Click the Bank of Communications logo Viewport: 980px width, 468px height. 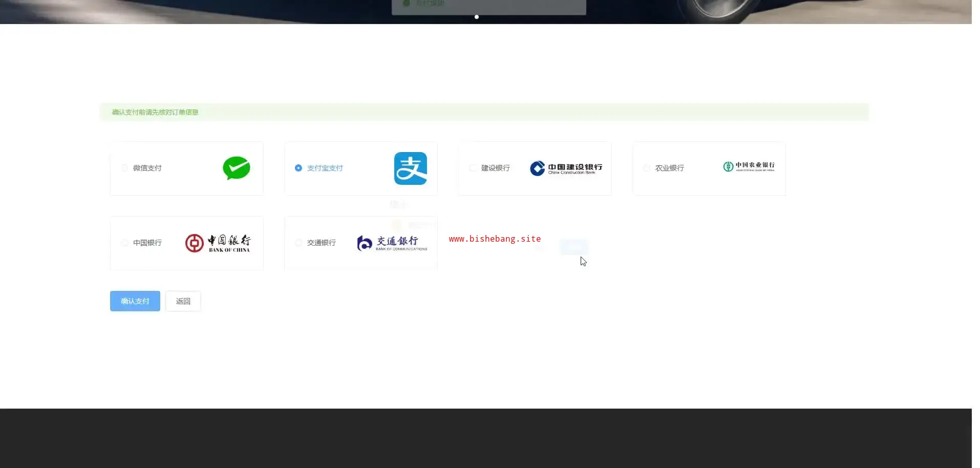pos(392,243)
